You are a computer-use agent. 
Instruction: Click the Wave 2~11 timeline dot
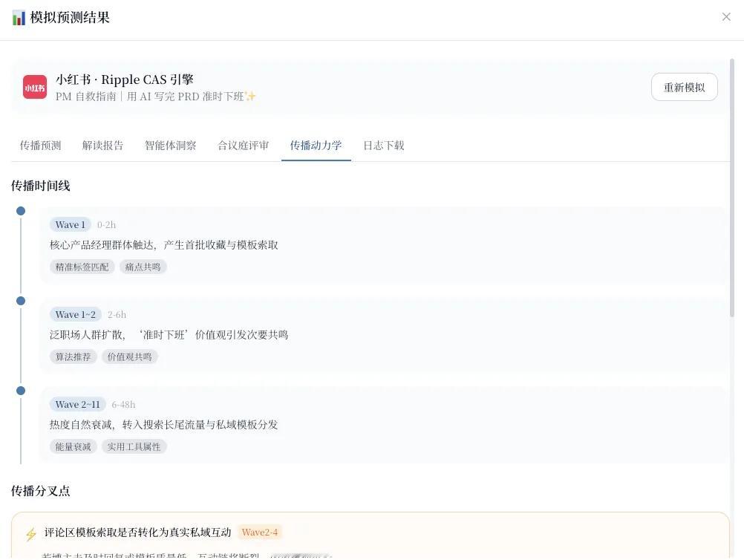click(x=21, y=391)
